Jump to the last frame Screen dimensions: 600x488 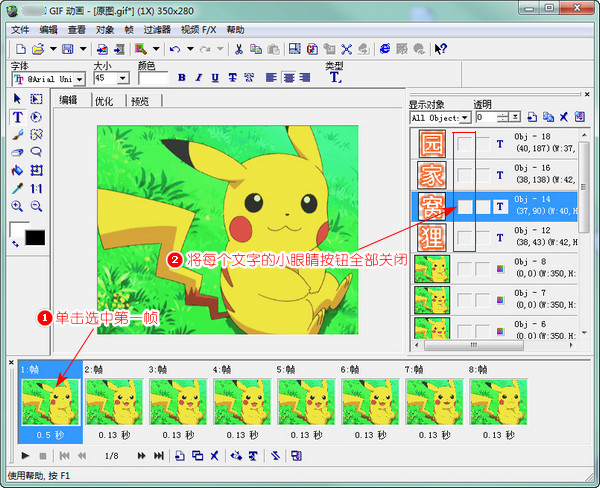click(158, 455)
